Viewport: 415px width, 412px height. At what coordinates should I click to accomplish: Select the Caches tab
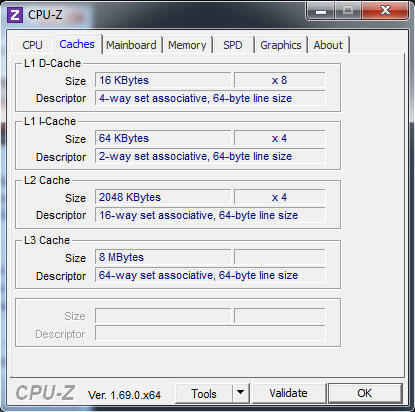[x=77, y=44]
